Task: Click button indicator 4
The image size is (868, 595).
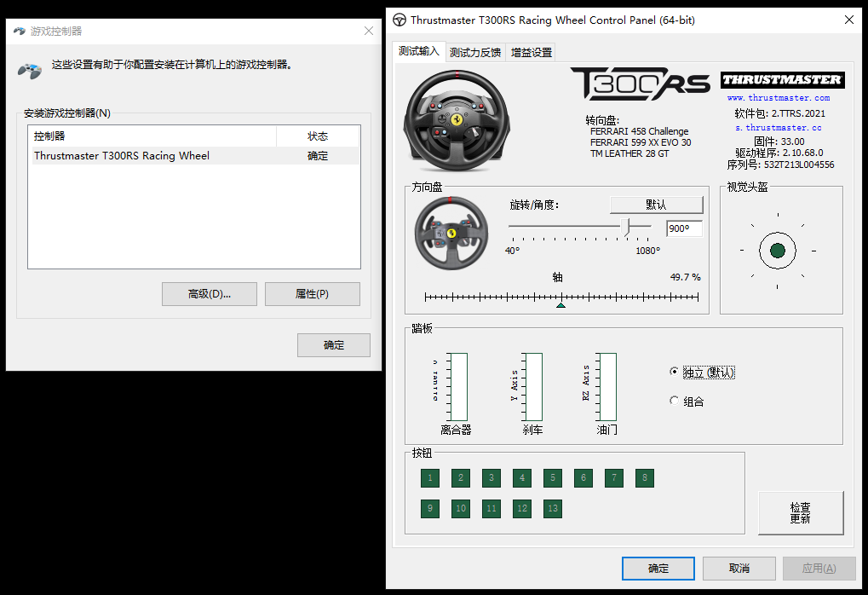Action: coord(522,477)
